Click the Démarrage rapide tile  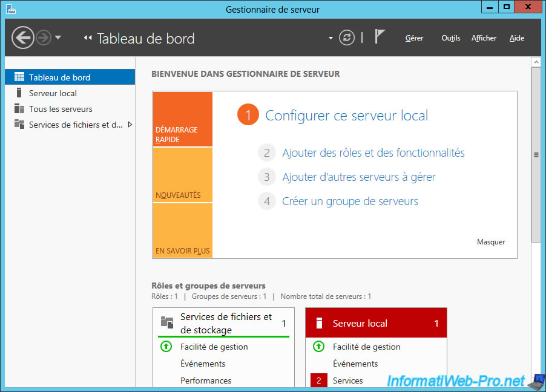pyautogui.click(x=182, y=119)
